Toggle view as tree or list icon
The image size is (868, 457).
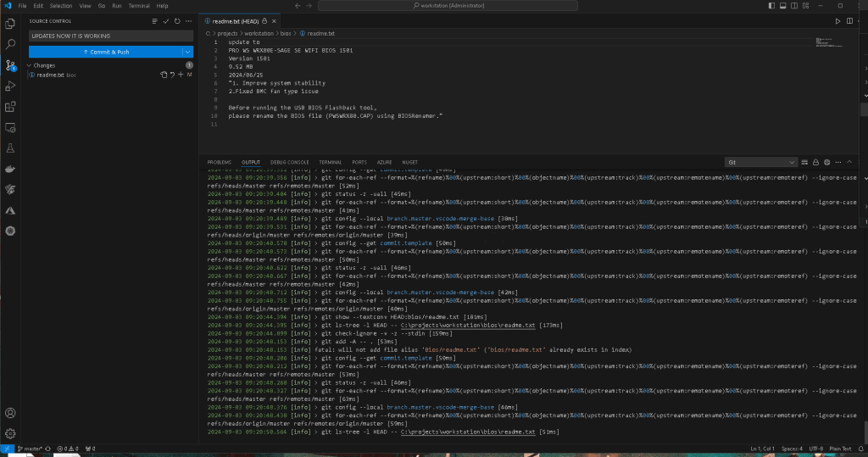tap(154, 21)
